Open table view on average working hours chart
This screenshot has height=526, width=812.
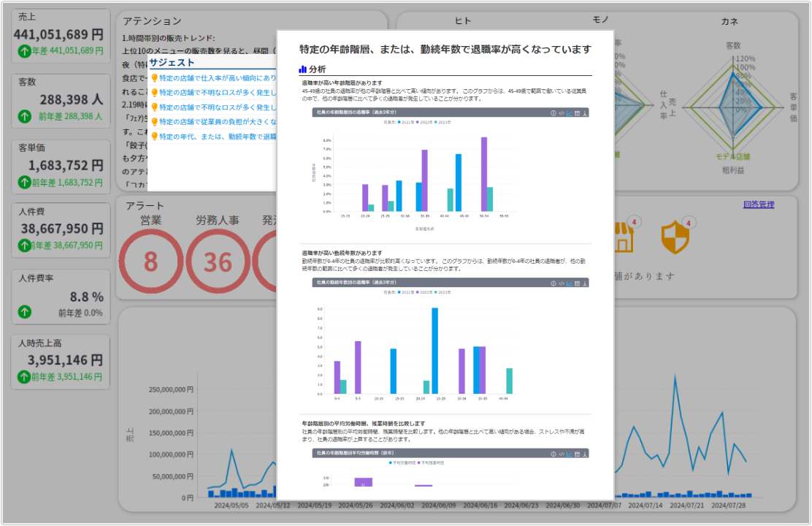click(577, 454)
